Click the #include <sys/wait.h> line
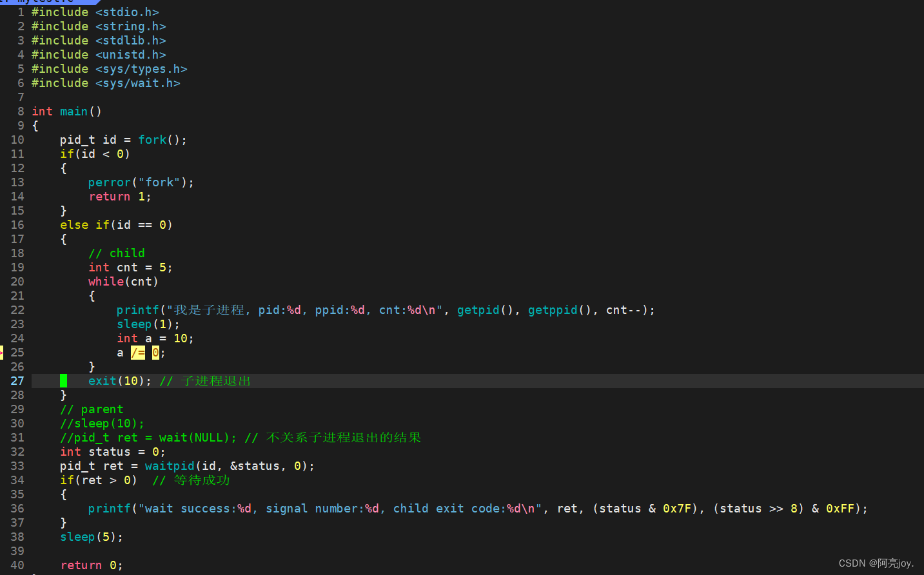 [106, 83]
